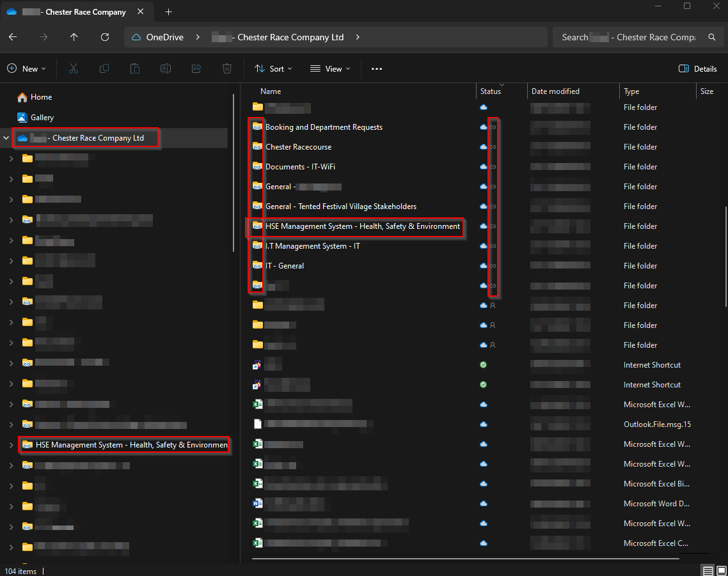Viewport: 728px width, 576px height.
Task: Click cloud status icon for IT - General
Action: pos(484,266)
